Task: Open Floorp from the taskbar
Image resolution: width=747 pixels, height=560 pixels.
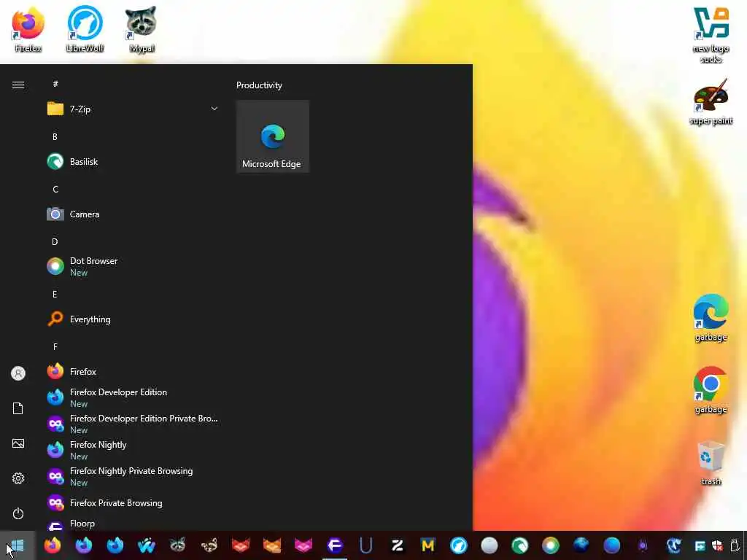Action: (335, 545)
